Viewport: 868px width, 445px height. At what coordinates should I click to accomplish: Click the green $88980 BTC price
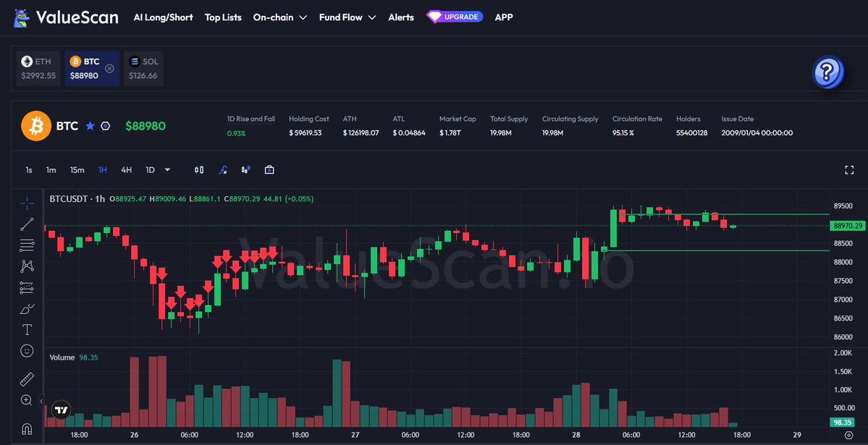tap(145, 126)
